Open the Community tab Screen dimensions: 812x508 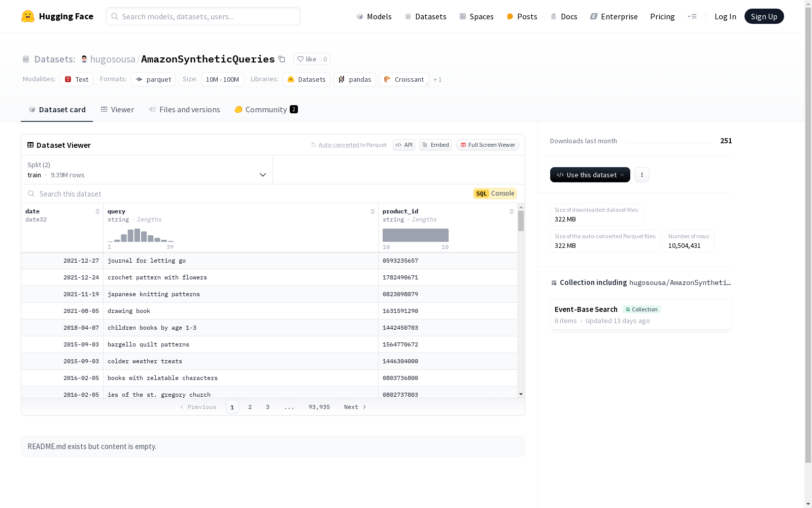pos(266,110)
